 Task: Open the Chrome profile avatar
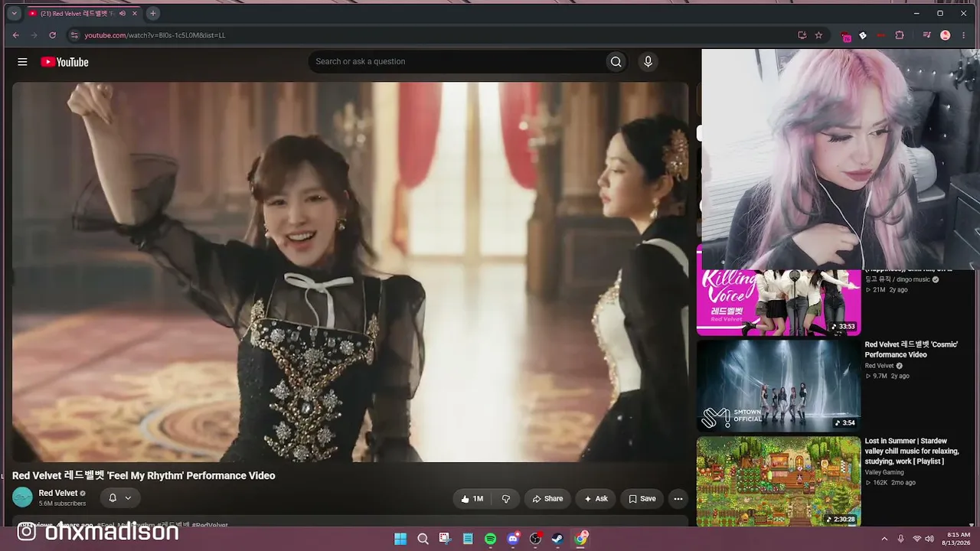[946, 35]
